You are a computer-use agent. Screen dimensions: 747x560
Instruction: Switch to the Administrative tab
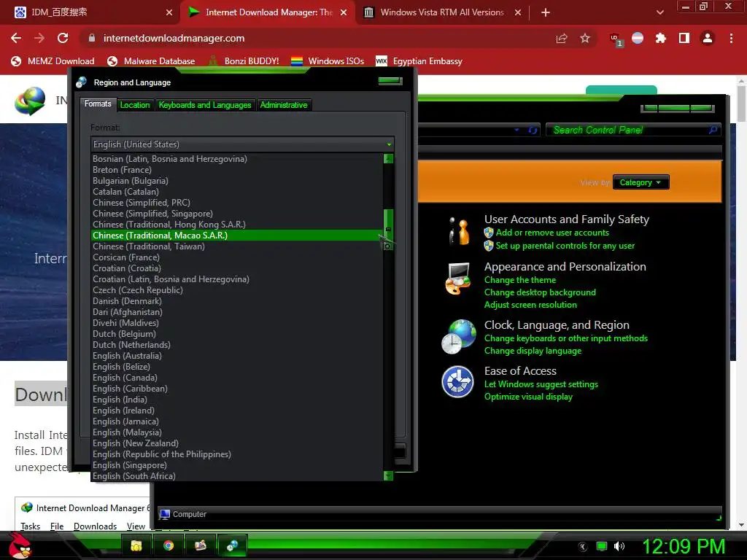(x=284, y=105)
